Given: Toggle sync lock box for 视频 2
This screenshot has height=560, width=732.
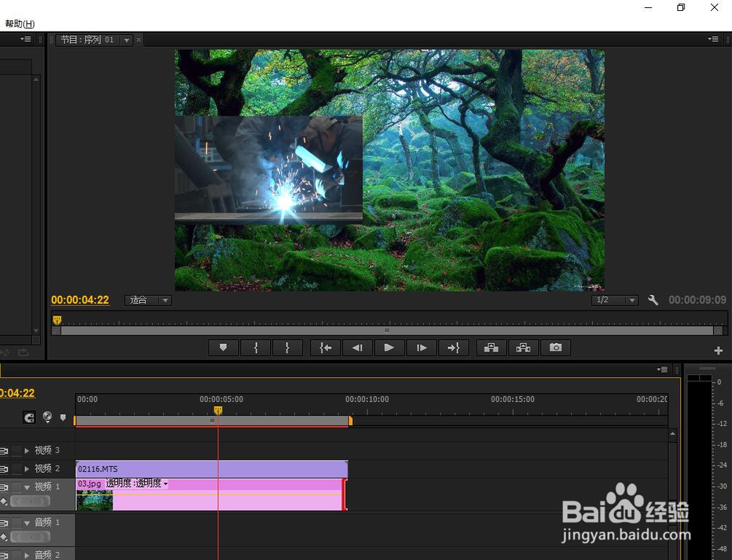Looking at the screenshot, I should pos(16,469).
